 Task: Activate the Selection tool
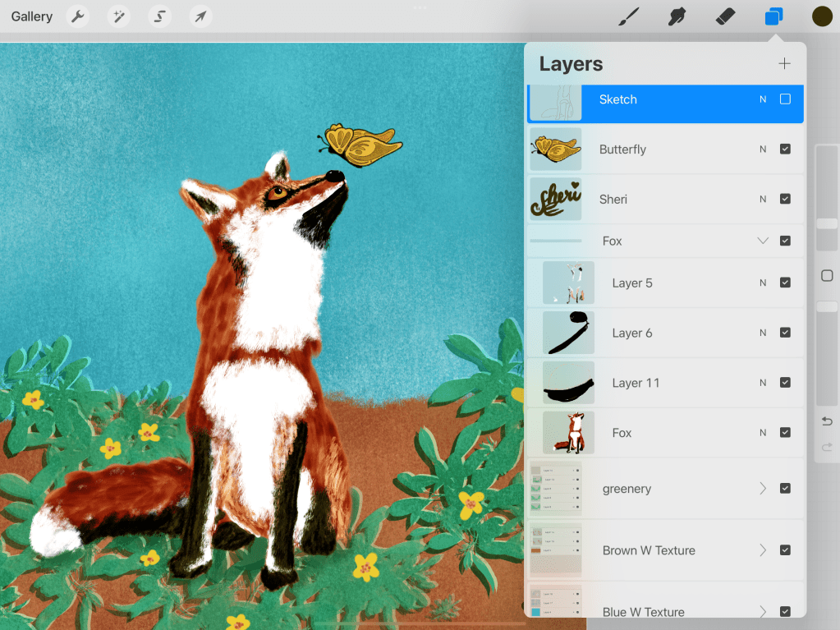pyautogui.click(x=159, y=16)
